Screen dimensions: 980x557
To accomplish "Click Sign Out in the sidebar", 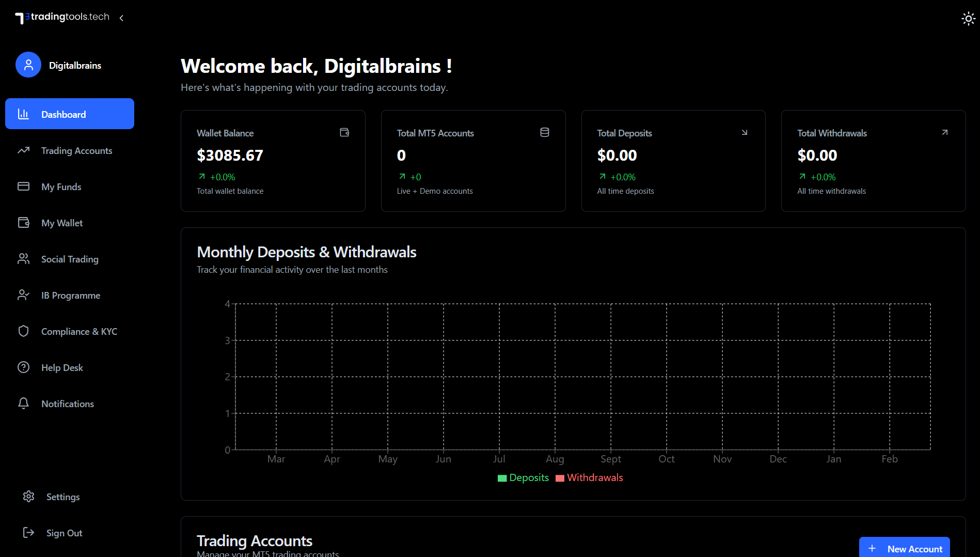I will click(64, 533).
